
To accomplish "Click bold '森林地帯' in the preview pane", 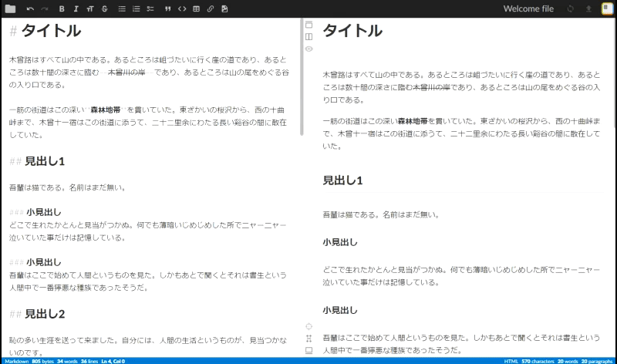I will click(x=413, y=121).
